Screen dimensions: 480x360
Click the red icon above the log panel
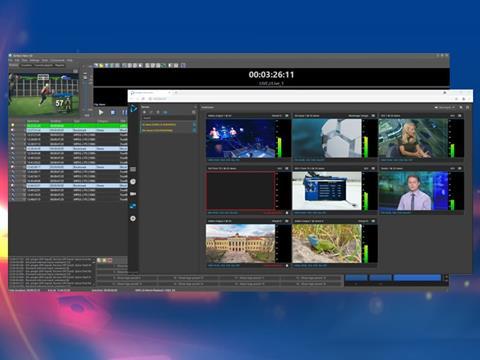tap(110, 260)
